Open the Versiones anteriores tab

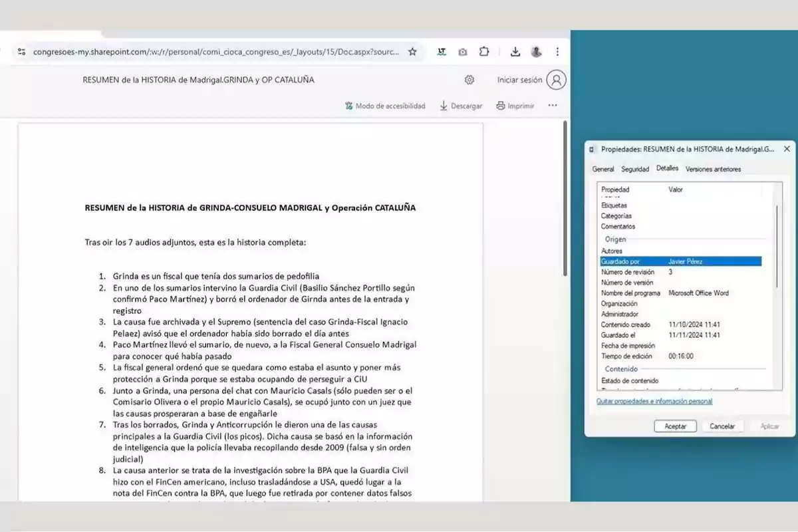[x=713, y=169]
